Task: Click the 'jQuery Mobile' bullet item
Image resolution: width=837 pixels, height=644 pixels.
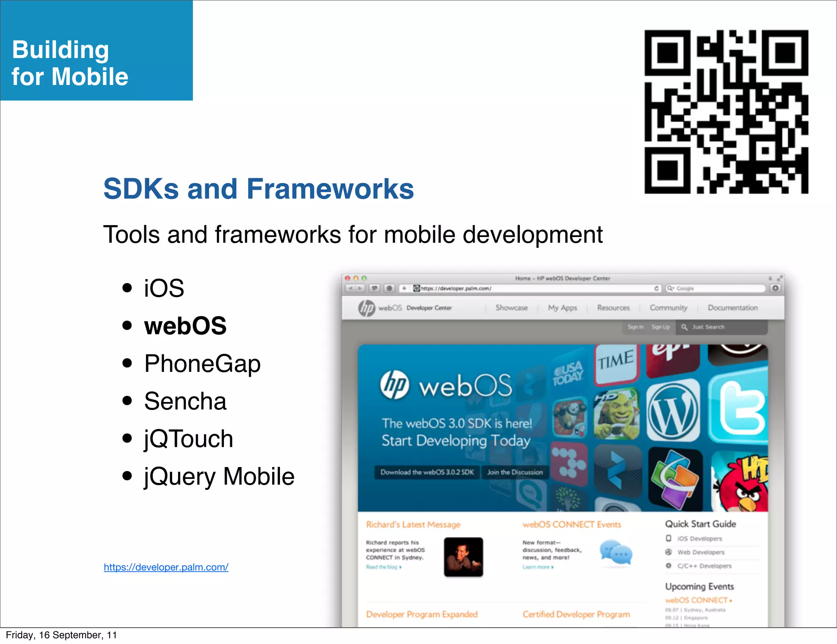Action: tap(219, 477)
